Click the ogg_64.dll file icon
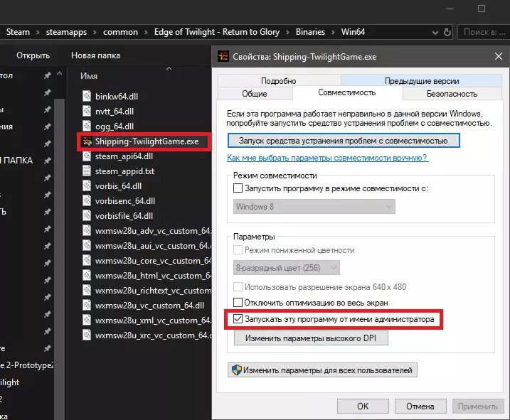This screenshot has width=510, height=420. 87,126
